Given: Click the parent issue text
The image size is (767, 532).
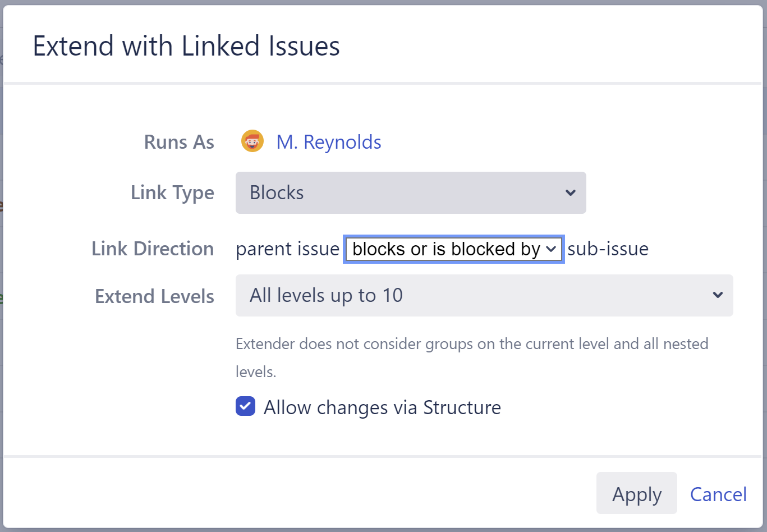Looking at the screenshot, I should coord(287,249).
